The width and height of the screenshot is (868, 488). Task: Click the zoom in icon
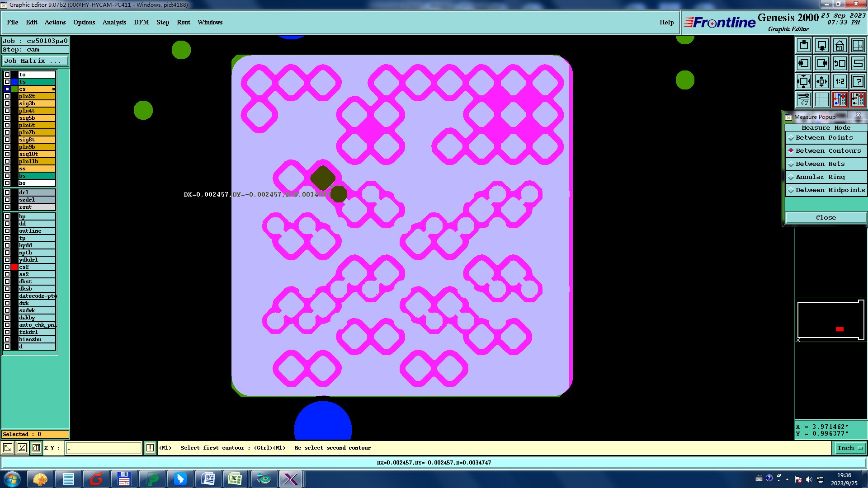pyautogui.click(x=803, y=81)
